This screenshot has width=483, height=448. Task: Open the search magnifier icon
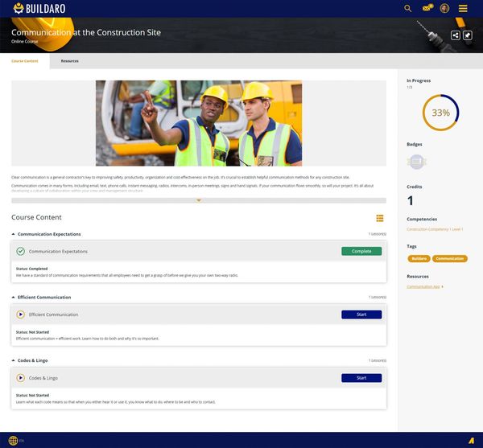pos(407,9)
